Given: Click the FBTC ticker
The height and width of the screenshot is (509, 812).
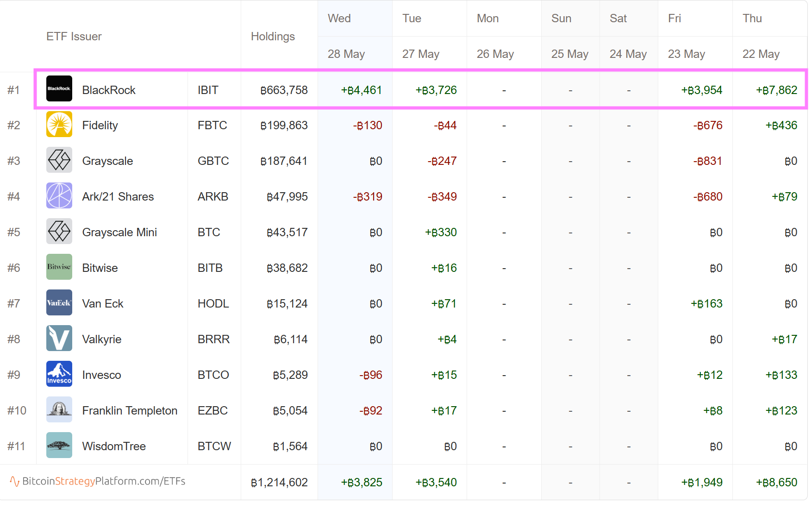Looking at the screenshot, I should [x=212, y=126].
